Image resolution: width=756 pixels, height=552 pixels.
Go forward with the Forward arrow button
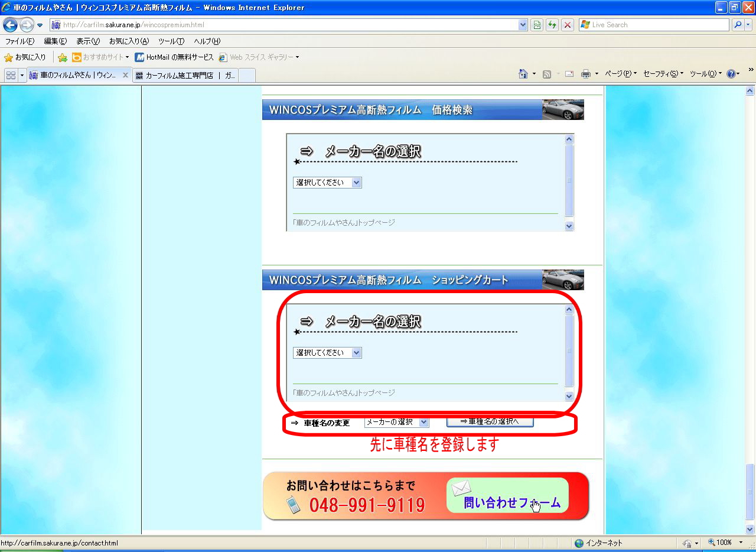point(27,25)
